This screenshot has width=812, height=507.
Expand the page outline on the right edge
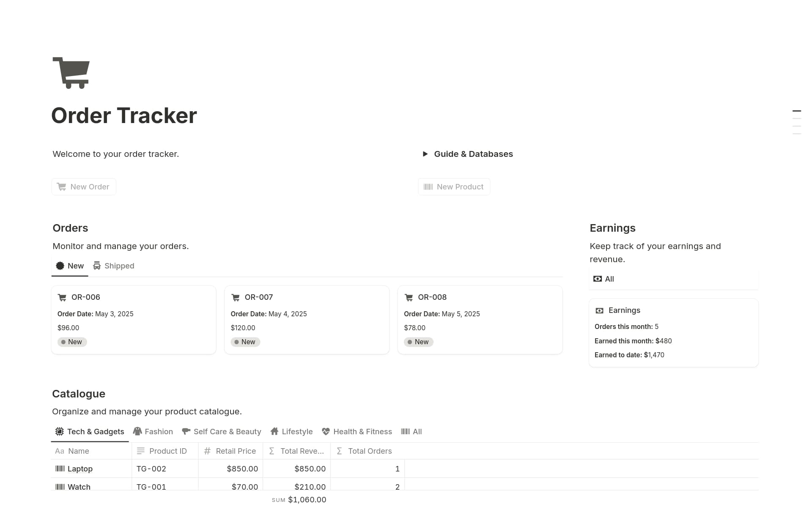pos(797,121)
